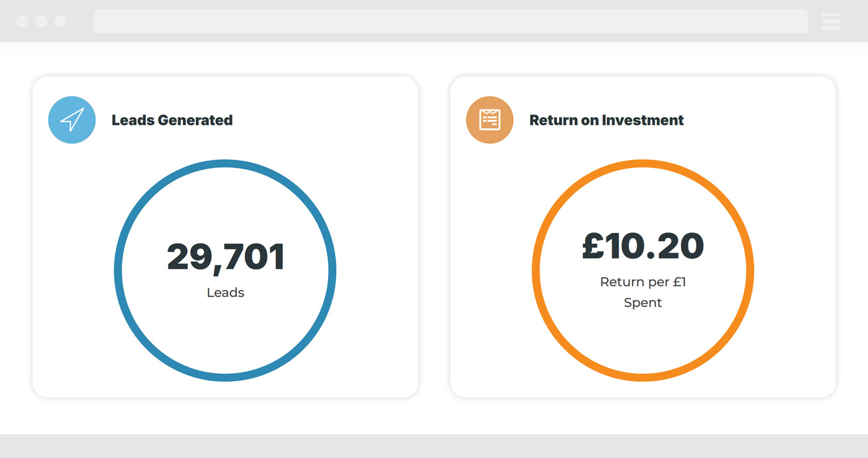Viewport: 868px width, 458px height.
Task: Click the £10.20 return value
Action: (643, 246)
